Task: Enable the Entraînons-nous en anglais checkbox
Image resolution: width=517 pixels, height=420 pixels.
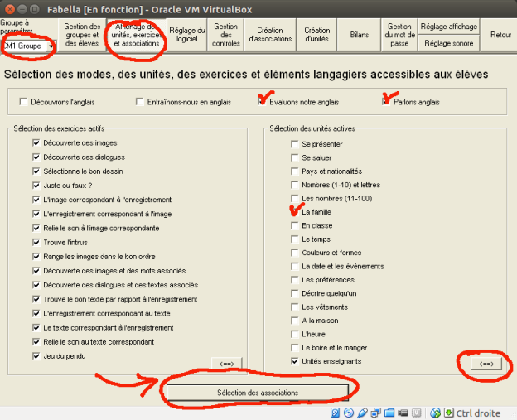Action: (140, 102)
